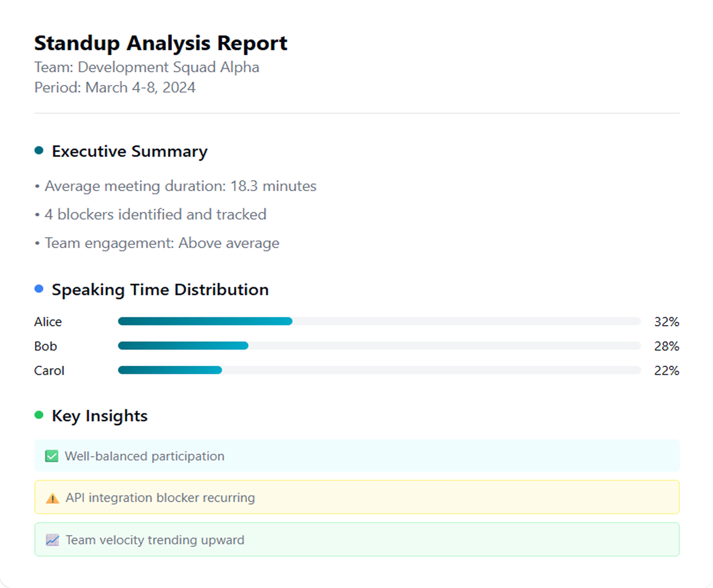This screenshot has height=588, width=713.
Task: Click the Period: March 4-8, 2024 text
Action: coord(115,88)
